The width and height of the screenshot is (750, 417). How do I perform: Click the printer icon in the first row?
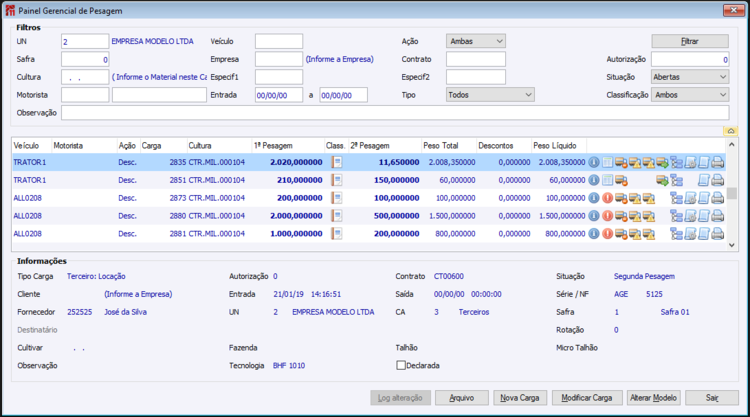coord(718,162)
